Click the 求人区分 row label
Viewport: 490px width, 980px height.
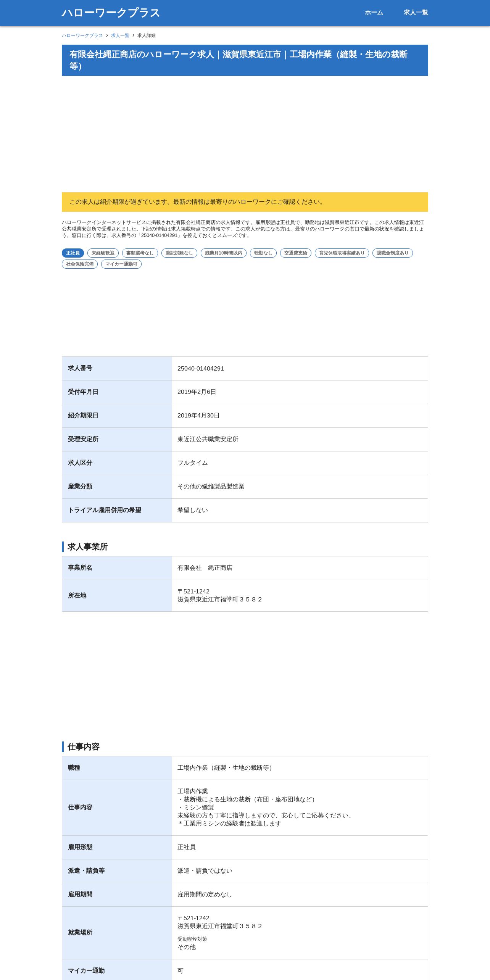click(x=80, y=463)
